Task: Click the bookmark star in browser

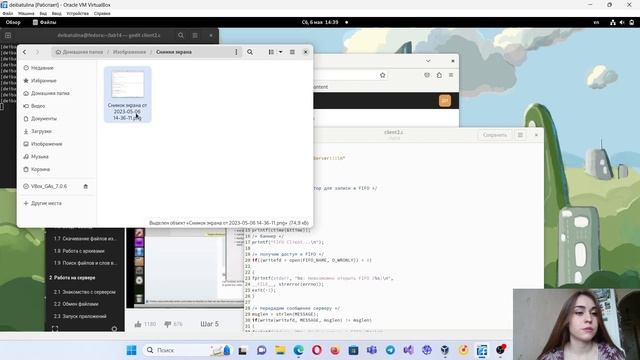Action: tap(382, 75)
